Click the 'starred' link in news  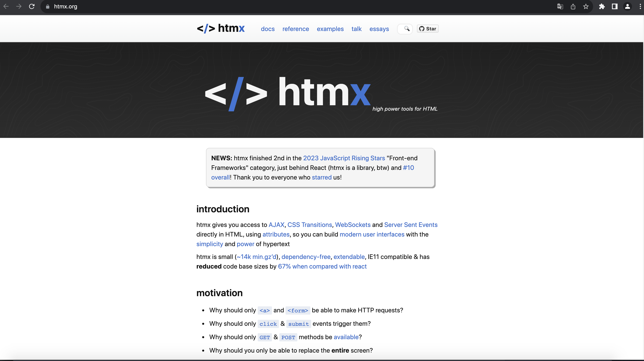(322, 177)
